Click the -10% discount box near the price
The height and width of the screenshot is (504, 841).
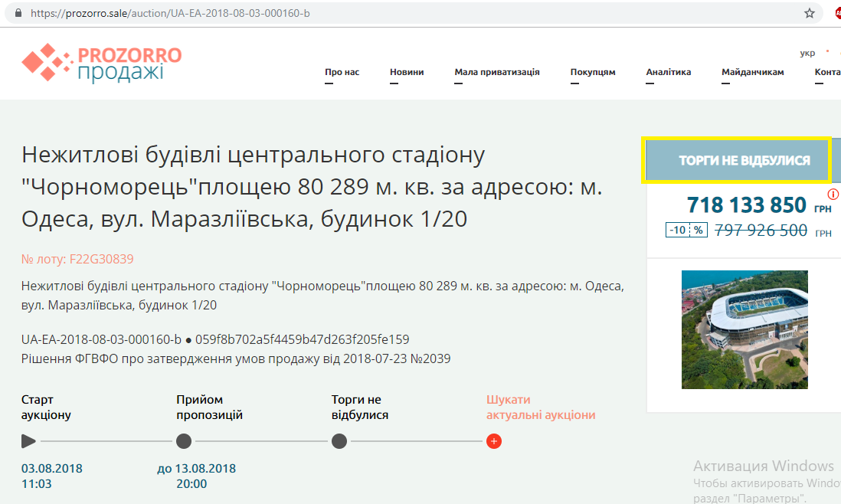click(686, 230)
